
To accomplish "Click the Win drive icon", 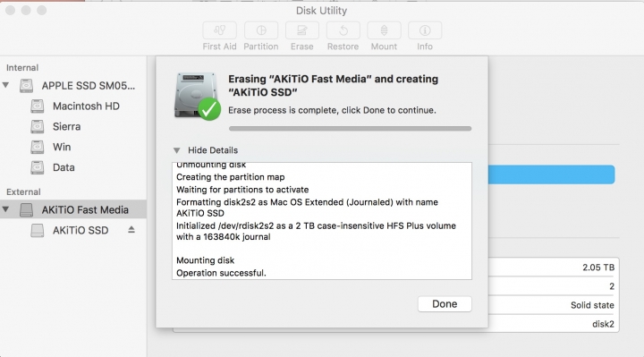I will coord(37,147).
